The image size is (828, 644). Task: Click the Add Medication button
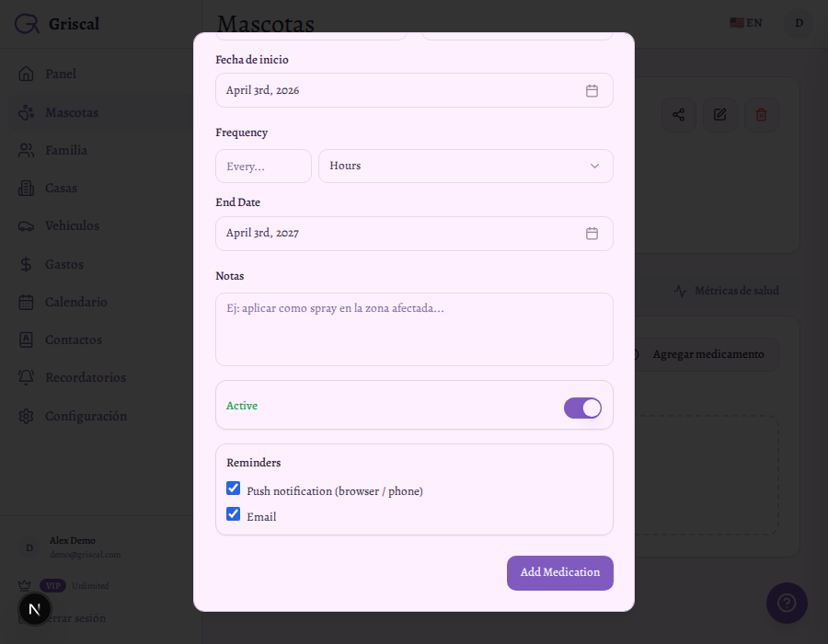pyautogui.click(x=559, y=572)
